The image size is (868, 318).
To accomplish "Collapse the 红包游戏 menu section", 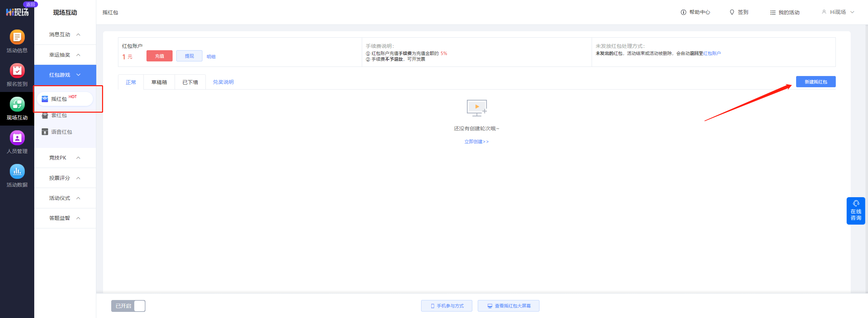I will [65, 75].
